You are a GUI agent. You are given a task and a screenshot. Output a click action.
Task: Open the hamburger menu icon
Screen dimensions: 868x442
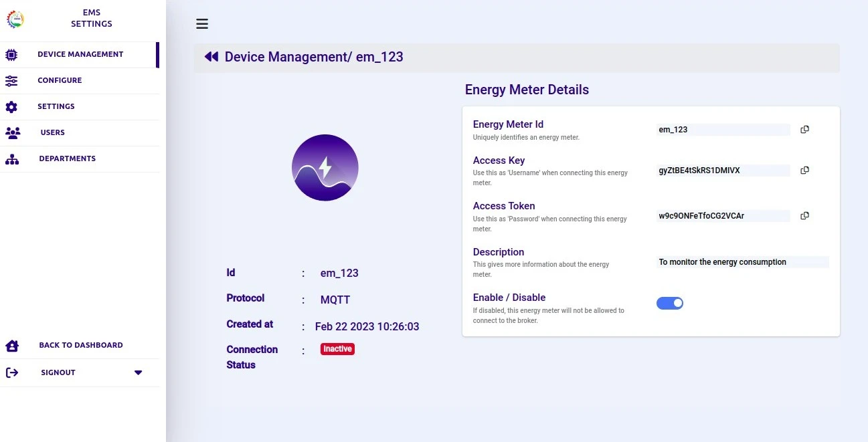click(x=202, y=24)
